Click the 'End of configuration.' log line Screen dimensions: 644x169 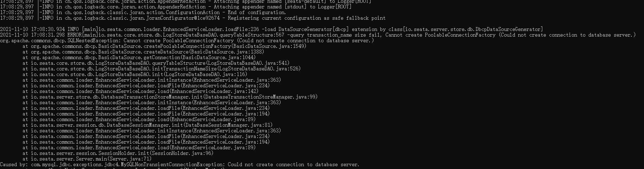[143, 12]
